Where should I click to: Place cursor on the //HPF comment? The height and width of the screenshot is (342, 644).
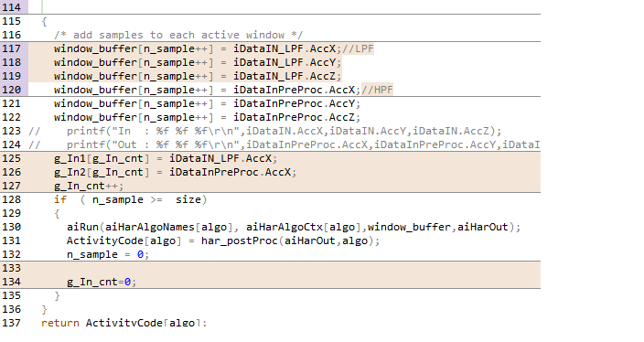(377, 90)
